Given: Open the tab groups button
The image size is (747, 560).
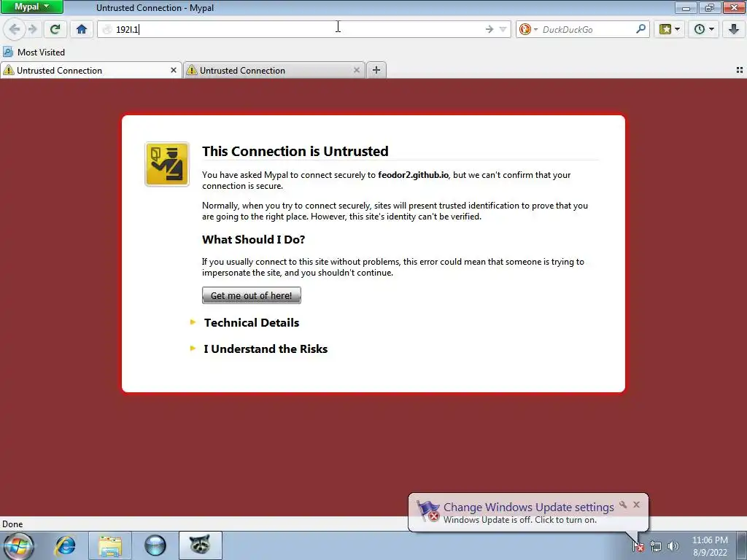Looking at the screenshot, I should click(740, 70).
